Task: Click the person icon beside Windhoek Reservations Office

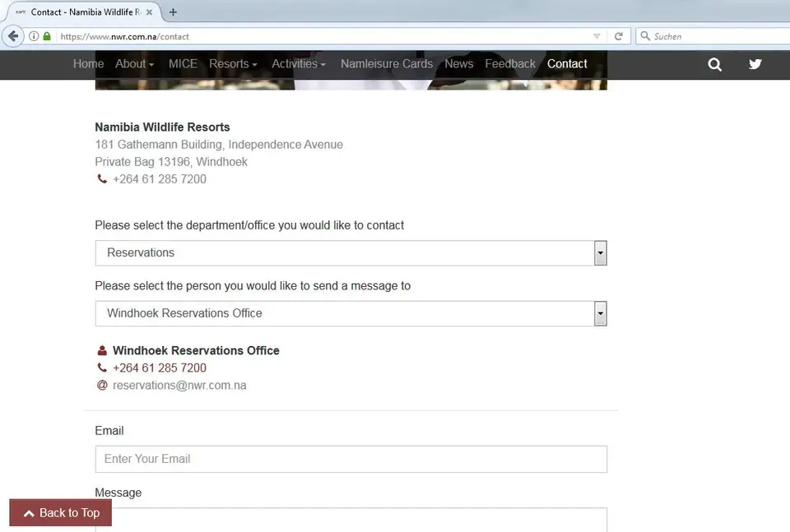Action: pos(102,350)
